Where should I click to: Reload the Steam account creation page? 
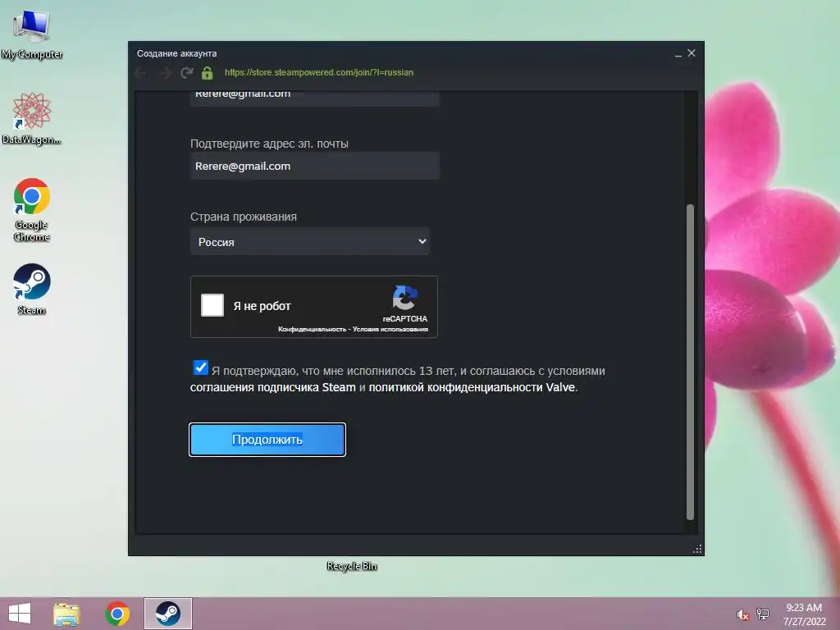tap(187, 73)
